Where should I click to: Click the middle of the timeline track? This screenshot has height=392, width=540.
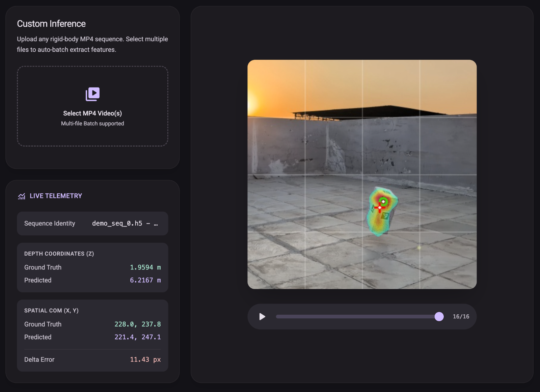click(357, 317)
